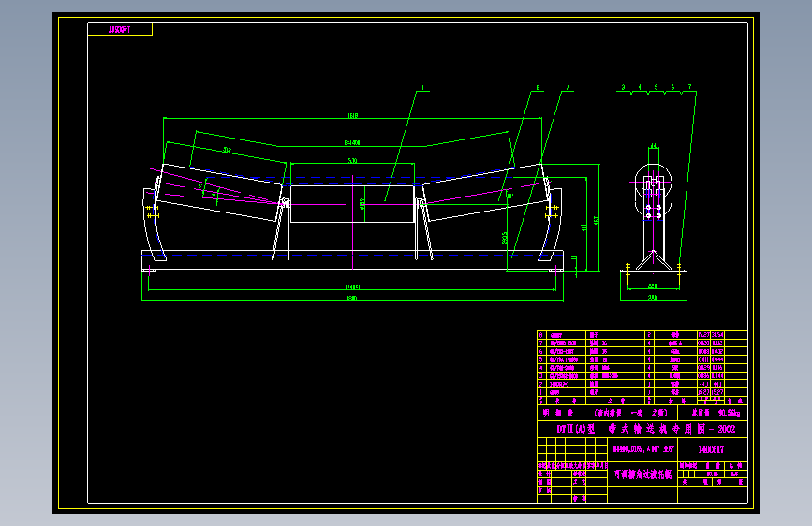Click the roller name text below the specification line
The height and width of the screenshot is (526, 812).
click(642, 475)
